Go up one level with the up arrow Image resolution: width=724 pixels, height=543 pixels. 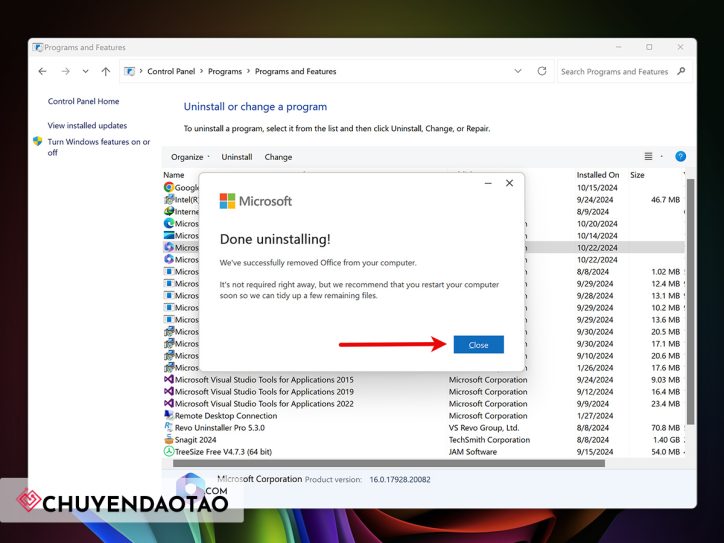[106, 71]
